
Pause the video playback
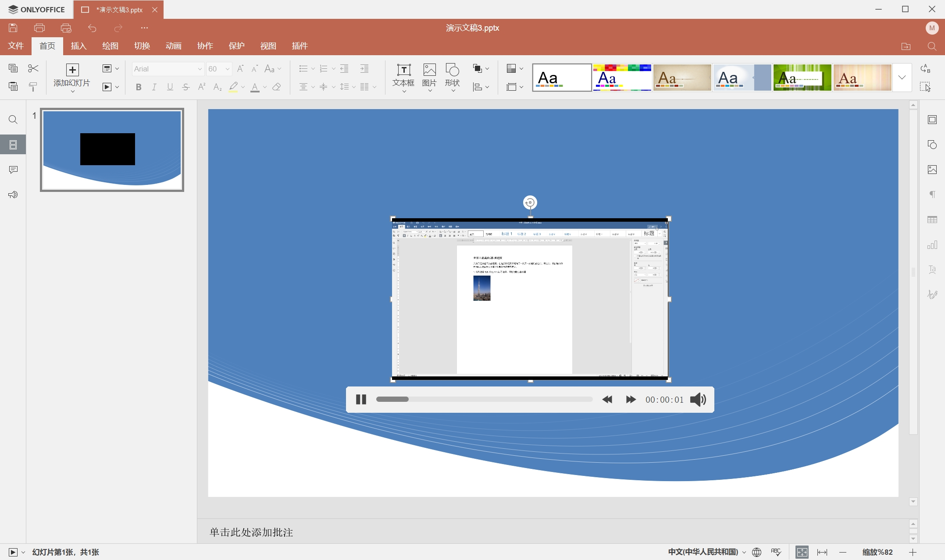click(361, 400)
